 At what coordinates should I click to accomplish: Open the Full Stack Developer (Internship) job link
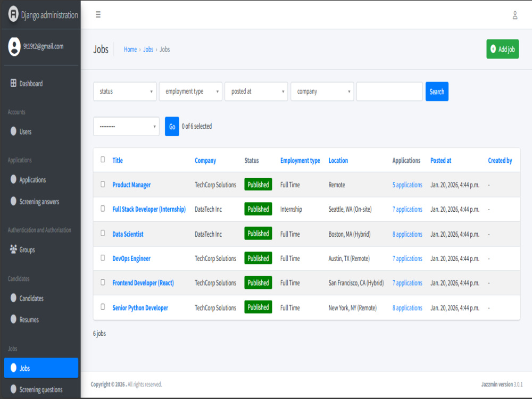(149, 209)
